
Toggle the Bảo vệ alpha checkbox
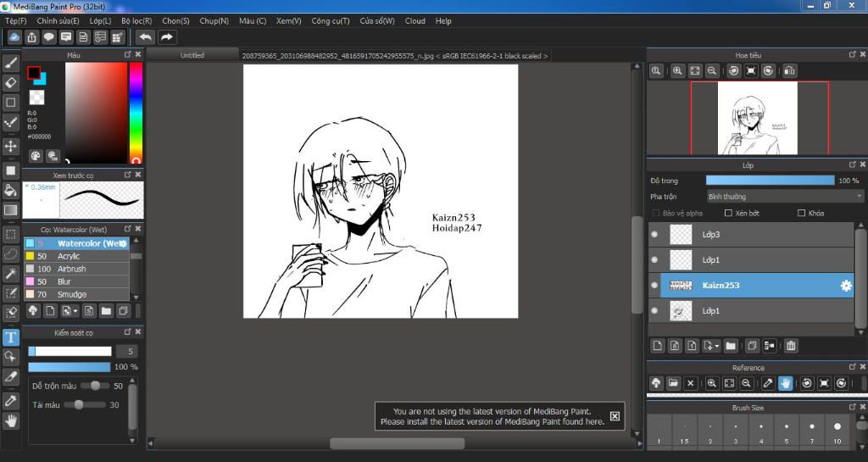[x=656, y=213]
